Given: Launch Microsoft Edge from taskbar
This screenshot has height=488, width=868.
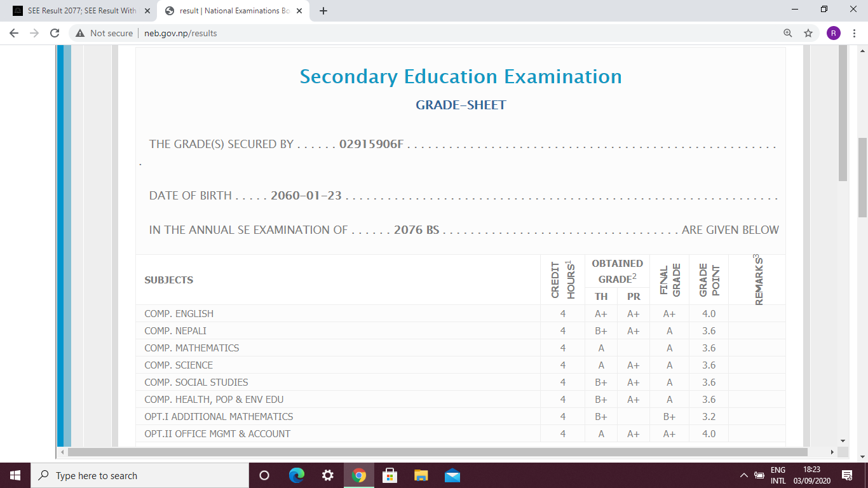Looking at the screenshot, I should pos(297,475).
